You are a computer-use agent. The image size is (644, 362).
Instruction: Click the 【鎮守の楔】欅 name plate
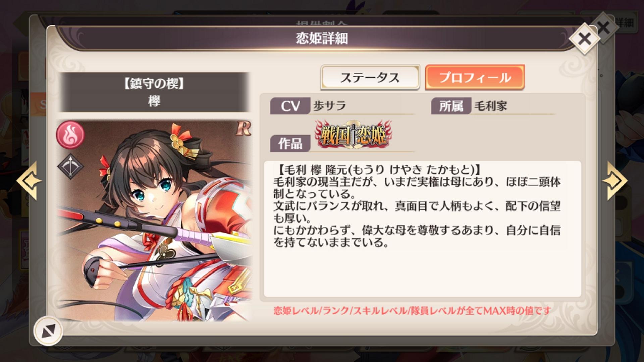coord(154,92)
